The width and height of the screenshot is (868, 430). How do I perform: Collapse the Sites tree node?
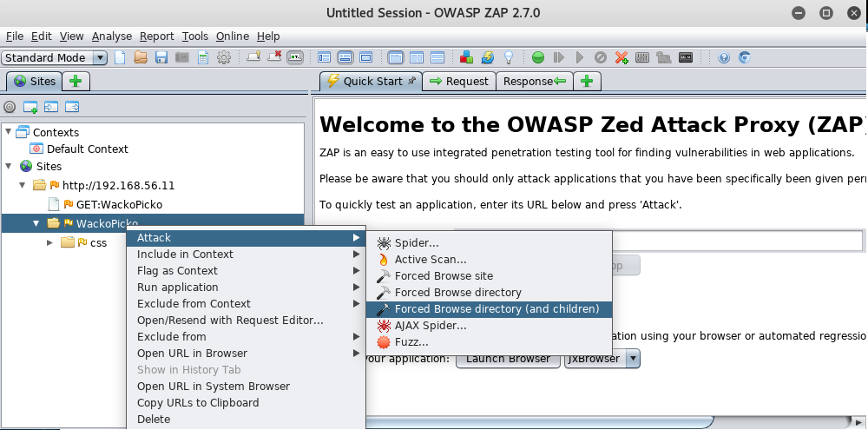coord(9,166)
